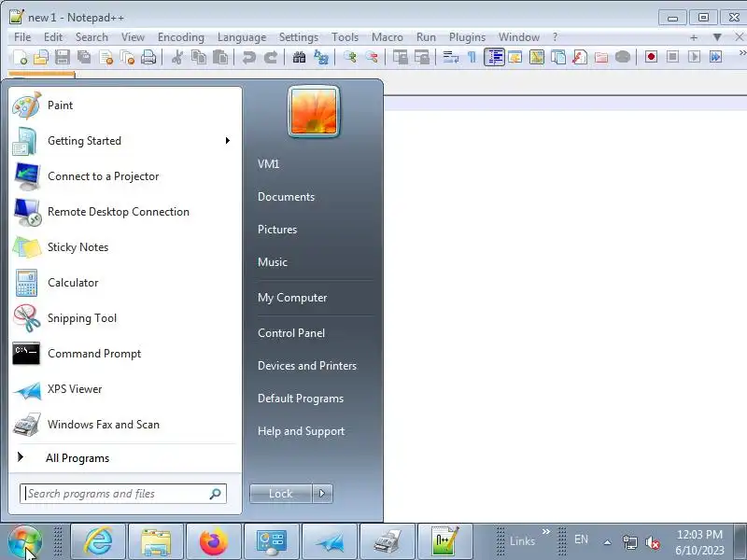Expand hidden Notepad++ toolbar icons chevron
Viewport: 747px width, 560px height.
[742, 53]
